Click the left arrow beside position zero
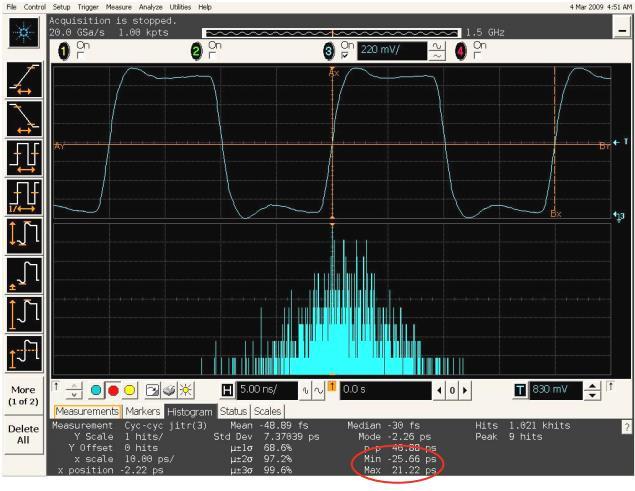635x491 pixels. pos(439,391)
